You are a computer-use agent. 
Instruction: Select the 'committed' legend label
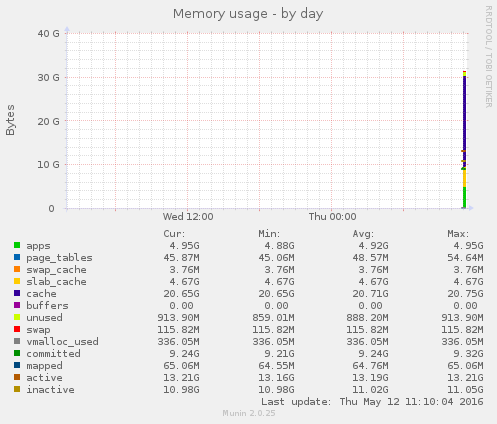pyautogui.click(x=53, y=354)
